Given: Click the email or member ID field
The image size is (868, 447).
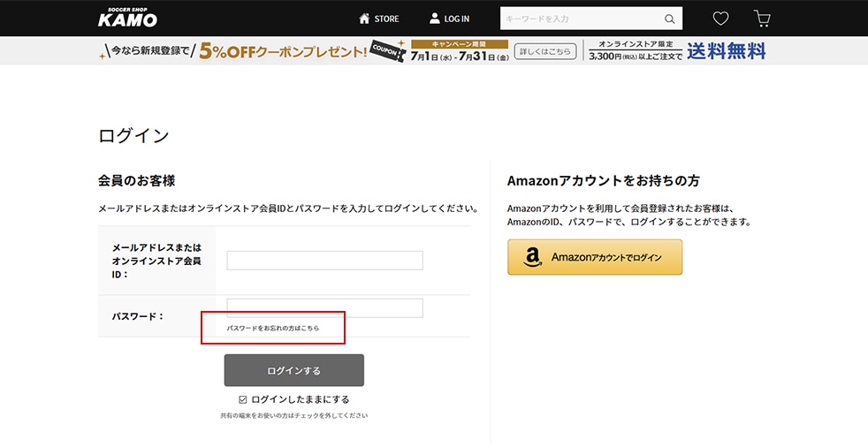Looking at the screenshot, I should (x=324, y=261).
